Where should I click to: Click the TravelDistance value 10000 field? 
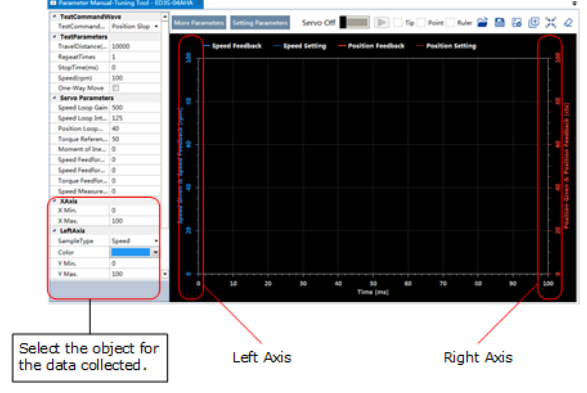pos(135,46)
